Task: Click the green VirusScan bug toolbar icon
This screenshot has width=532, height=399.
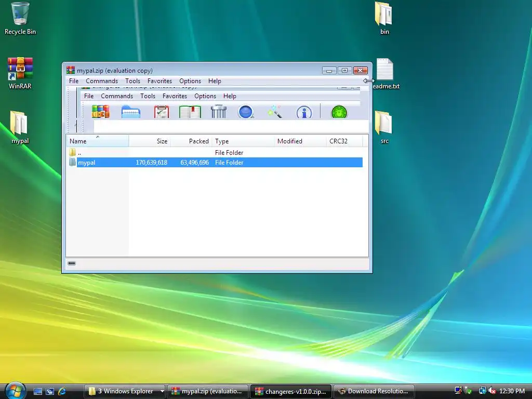Action: pos(339,112)
